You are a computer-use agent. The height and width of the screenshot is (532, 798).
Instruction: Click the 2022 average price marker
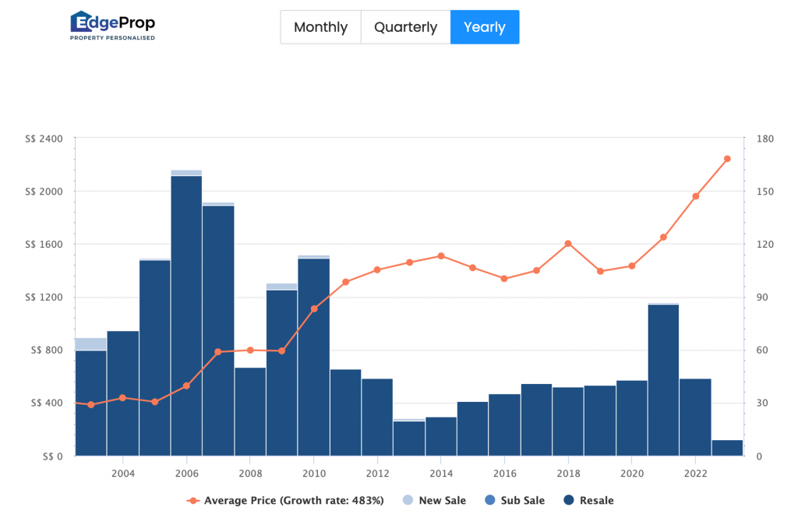[695, 196]
